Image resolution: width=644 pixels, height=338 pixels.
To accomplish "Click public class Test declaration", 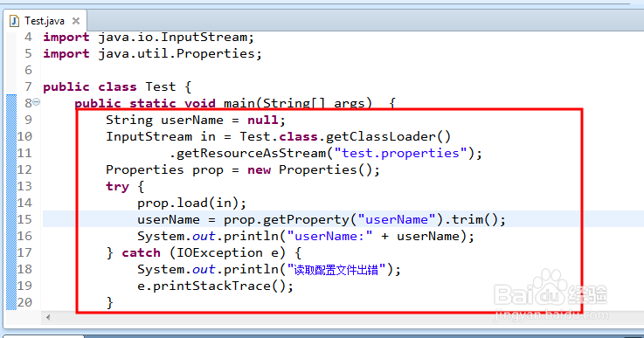I will click(117, 87).
